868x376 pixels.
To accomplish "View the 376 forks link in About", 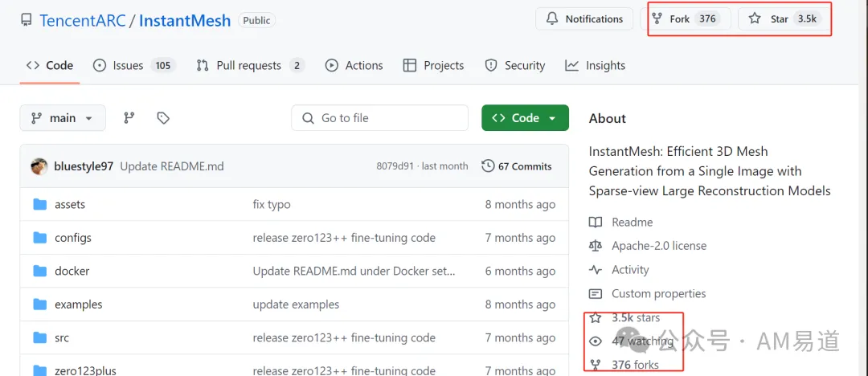I will 635,365.
